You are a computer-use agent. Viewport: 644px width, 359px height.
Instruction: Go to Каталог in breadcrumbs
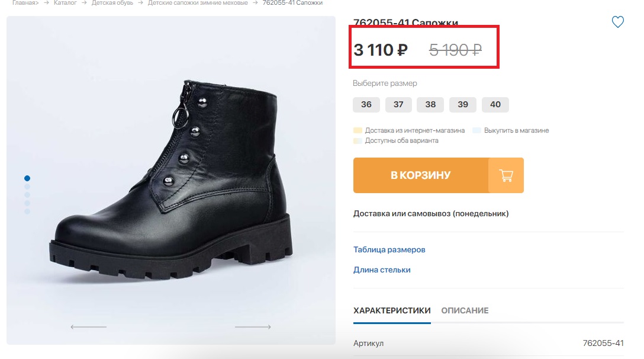65,3
